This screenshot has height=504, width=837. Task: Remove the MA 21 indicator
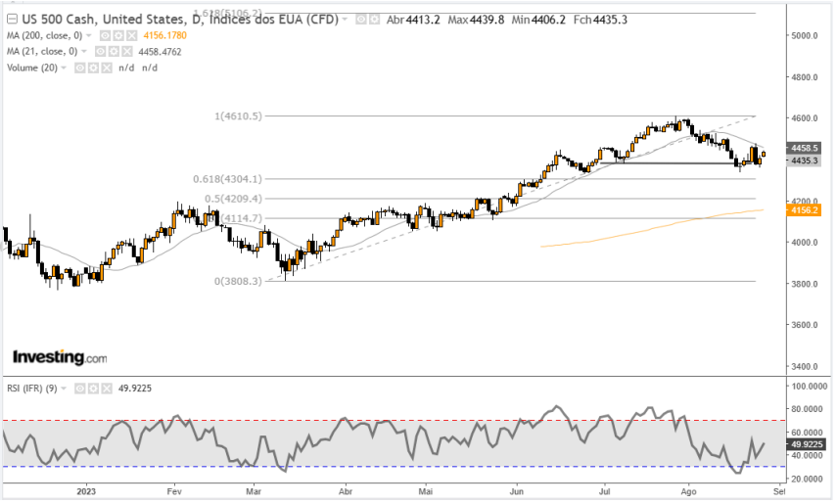129,51
